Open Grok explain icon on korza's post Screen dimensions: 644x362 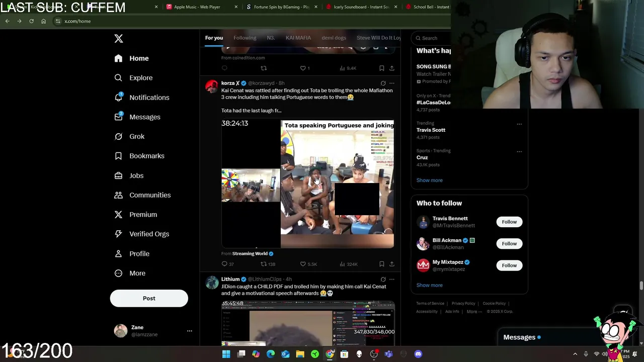pos(383,83)
